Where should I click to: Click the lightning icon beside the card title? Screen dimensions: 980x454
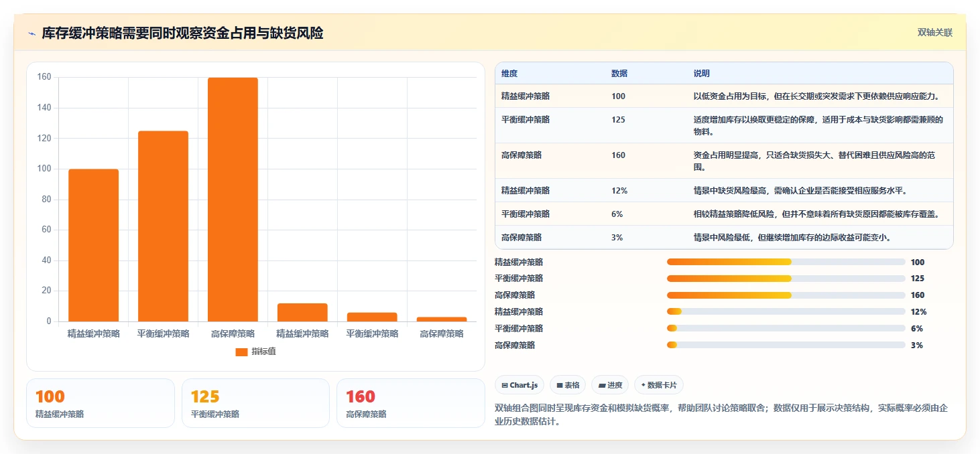pos(32,33)
